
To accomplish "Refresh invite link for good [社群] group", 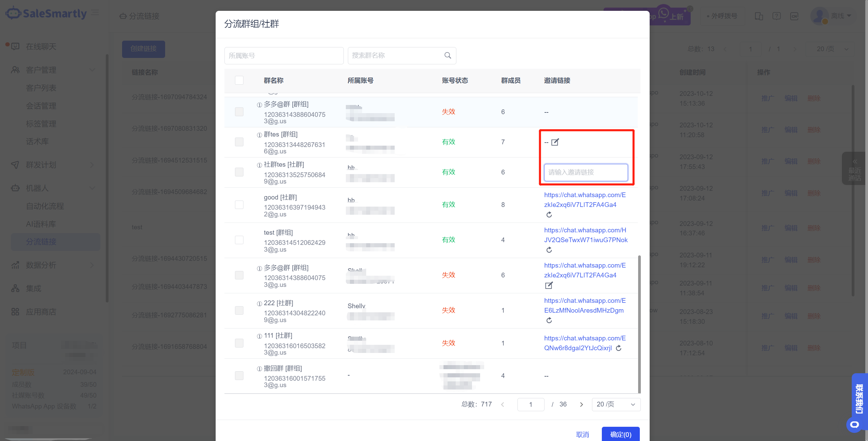I will tap(549, 215).
